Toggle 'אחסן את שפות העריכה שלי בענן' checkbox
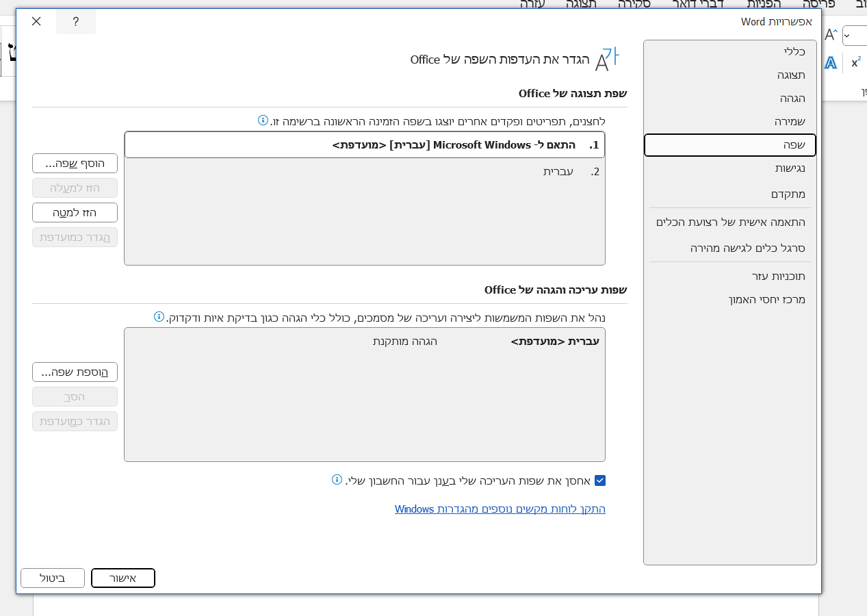Screen dimensions: 867x616 [600, 480]
